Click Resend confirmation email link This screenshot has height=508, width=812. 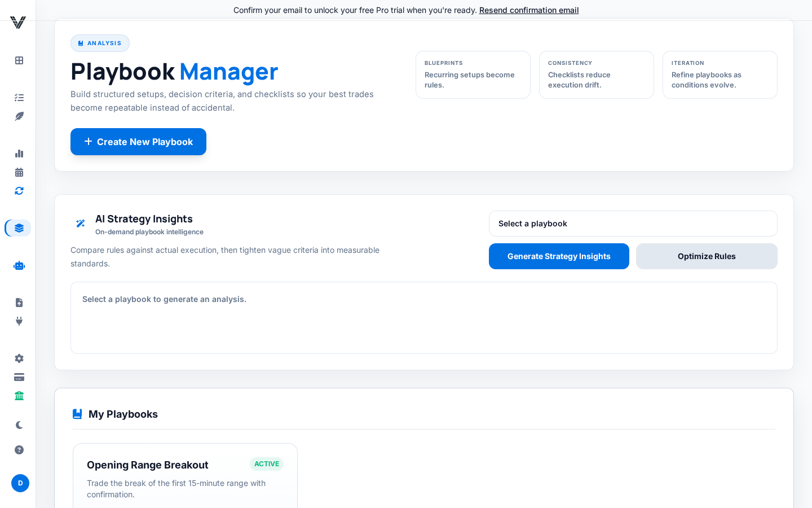(529, 10)
